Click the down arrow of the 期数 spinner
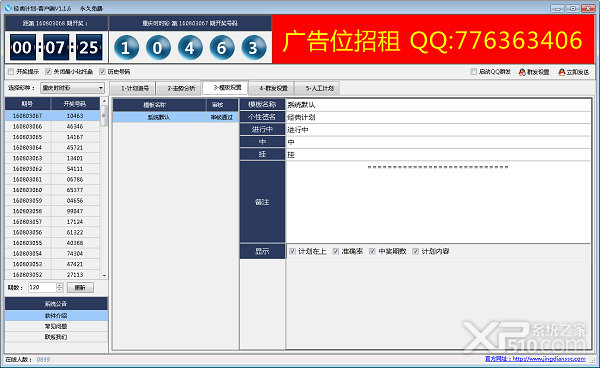This screenshot has width=600, height=368. click(59, 290)
